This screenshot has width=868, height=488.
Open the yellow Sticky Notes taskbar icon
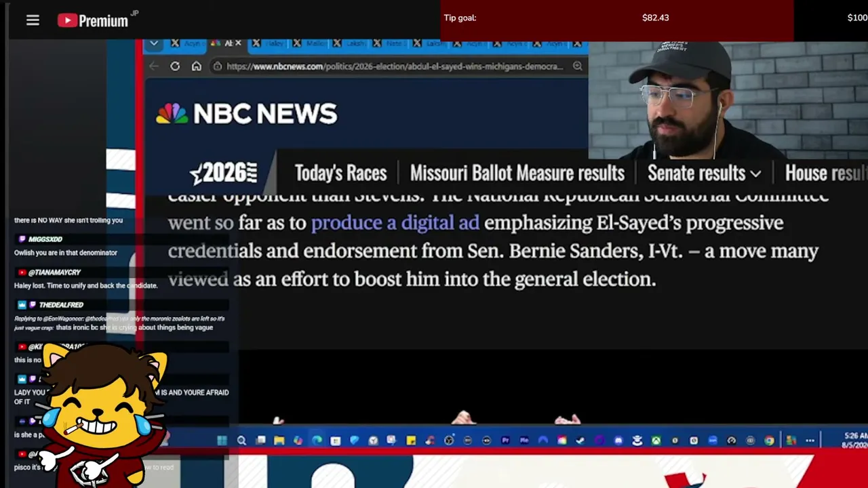[411, 441]
